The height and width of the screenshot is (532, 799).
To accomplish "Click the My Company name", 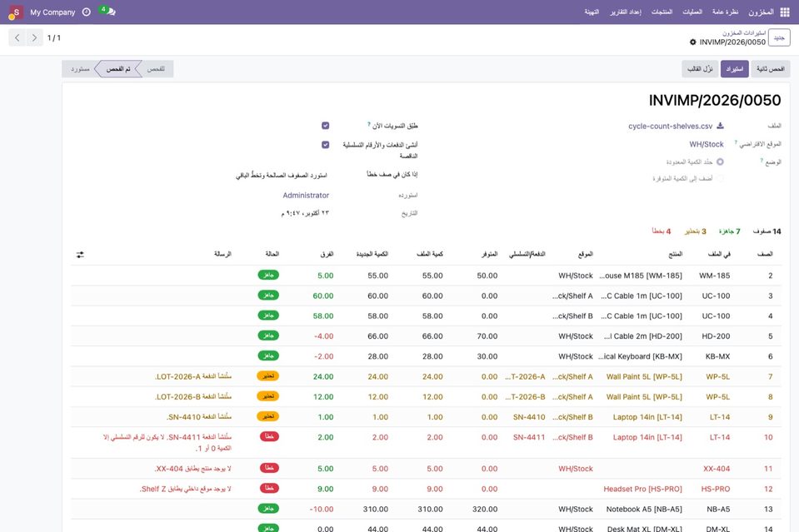I will pos(52,12).
